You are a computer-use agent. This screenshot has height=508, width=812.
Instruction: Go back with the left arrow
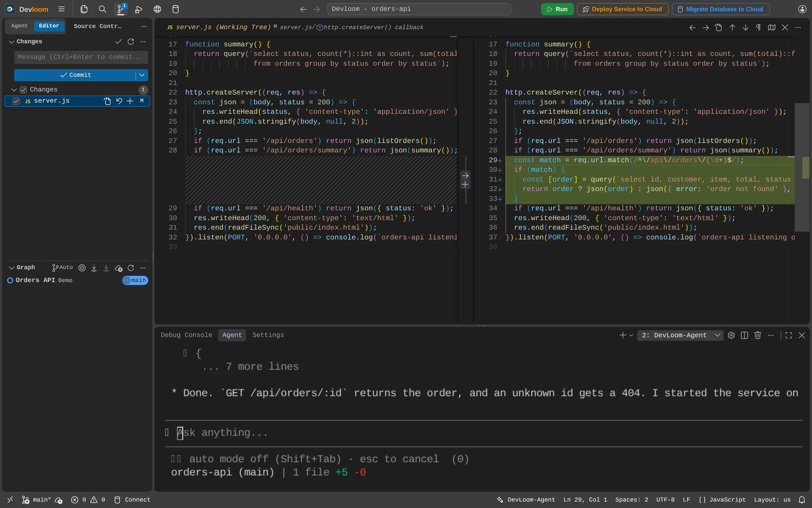pos(303,9)
